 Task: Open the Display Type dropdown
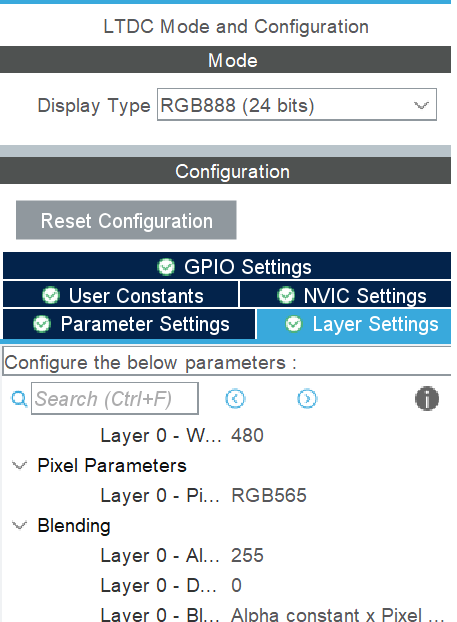pyautogui.click(x=297, y=105)
